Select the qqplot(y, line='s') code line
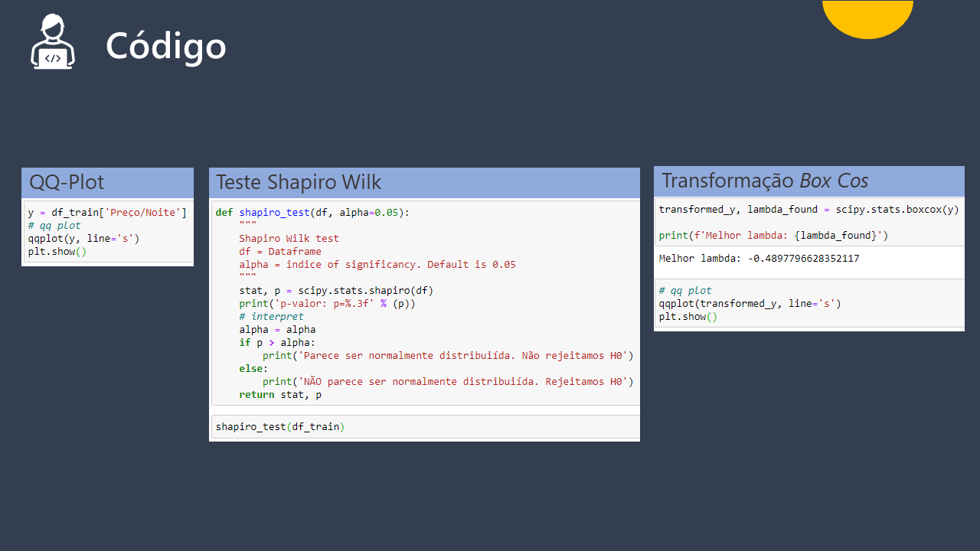The width and height of the screenshot is (980, 551). point(83,239)
